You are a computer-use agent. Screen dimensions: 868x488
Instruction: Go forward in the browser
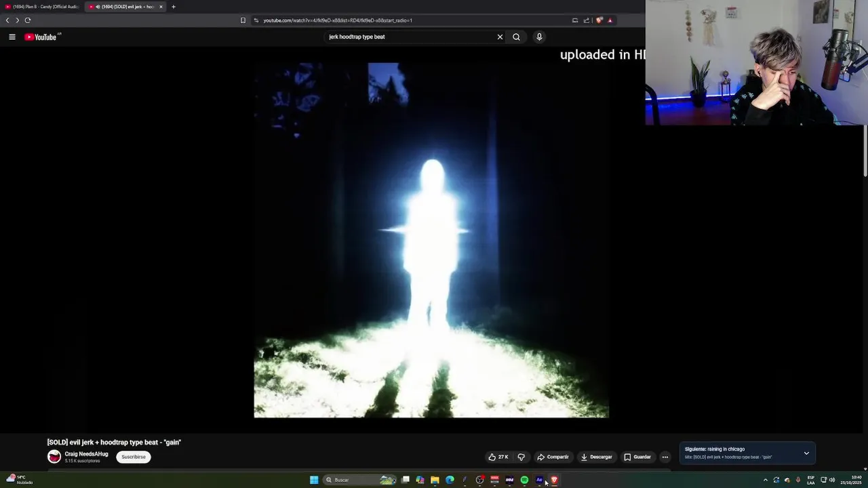tap(18, 20)
